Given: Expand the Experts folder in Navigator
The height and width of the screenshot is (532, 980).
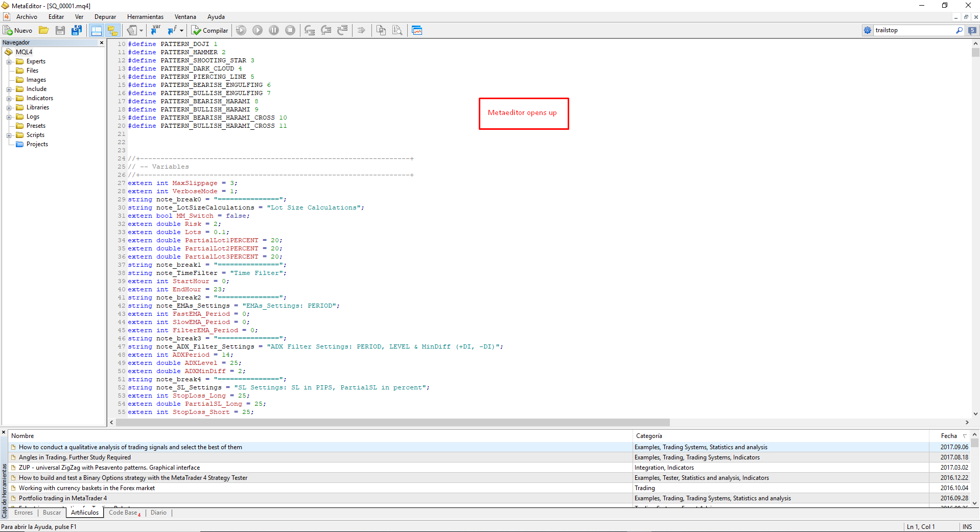Looking at the screenshot, I should [9, 62].
